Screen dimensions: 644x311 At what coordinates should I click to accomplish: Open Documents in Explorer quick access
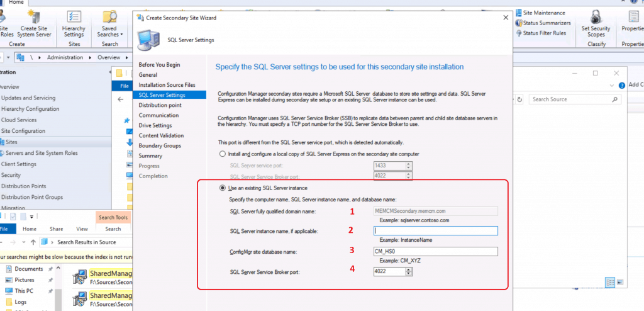(x=29, y=269)
